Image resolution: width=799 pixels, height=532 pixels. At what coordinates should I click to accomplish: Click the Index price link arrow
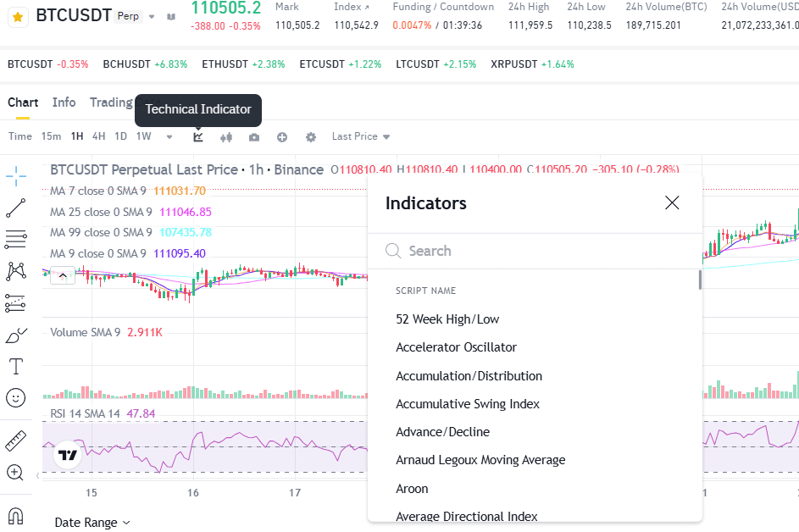click(x=367, y=8)
